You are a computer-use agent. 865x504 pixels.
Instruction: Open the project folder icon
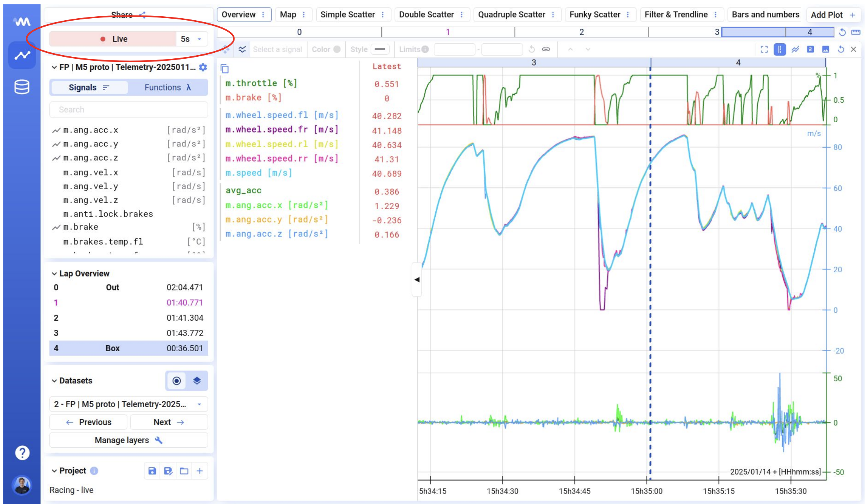pyautogui.click(x=184, y=471)
